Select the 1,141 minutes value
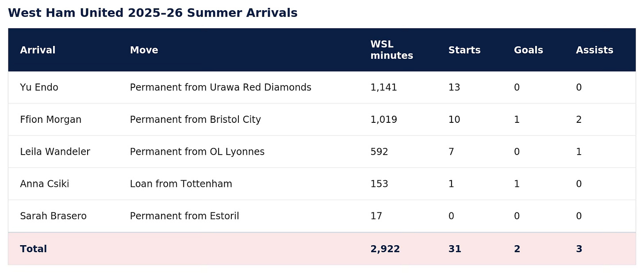644x273 pixels. pos(383,87)
